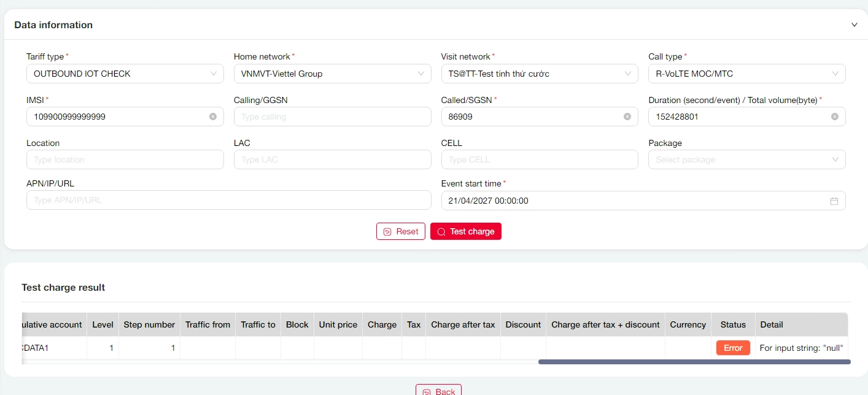
Task: Expand the Call type dropdown
Action: click(746, 74)
